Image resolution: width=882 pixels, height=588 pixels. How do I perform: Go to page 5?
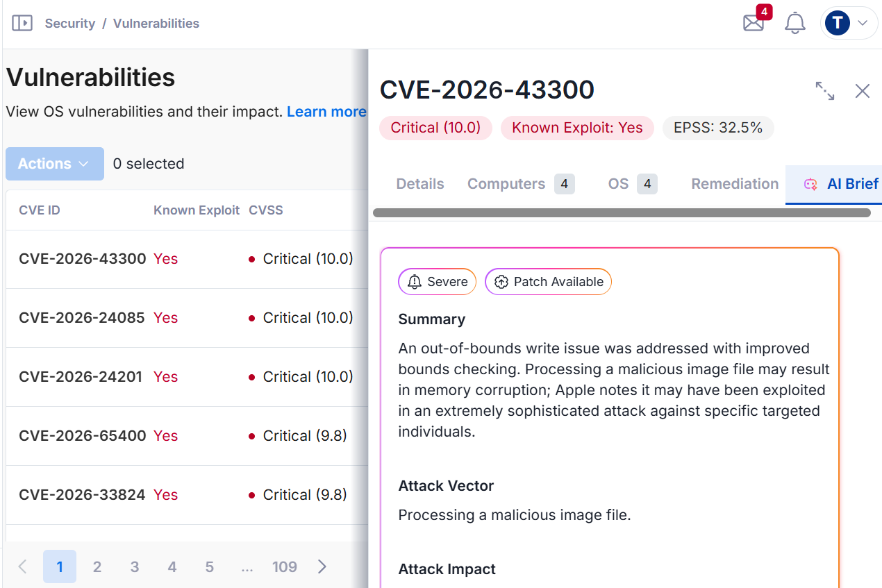point(210,566)
